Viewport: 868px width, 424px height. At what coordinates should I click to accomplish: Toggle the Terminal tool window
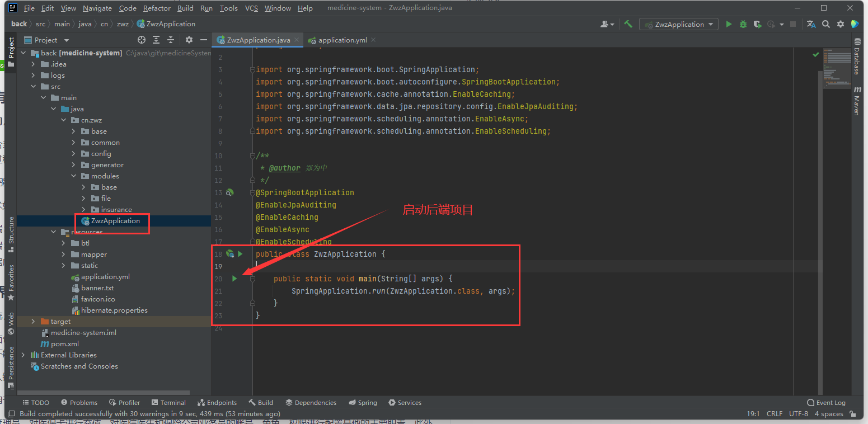coord(168,403)
